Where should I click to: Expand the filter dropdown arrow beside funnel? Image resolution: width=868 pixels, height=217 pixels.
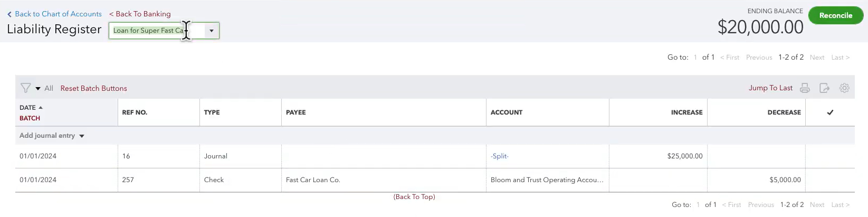point(38,89)
